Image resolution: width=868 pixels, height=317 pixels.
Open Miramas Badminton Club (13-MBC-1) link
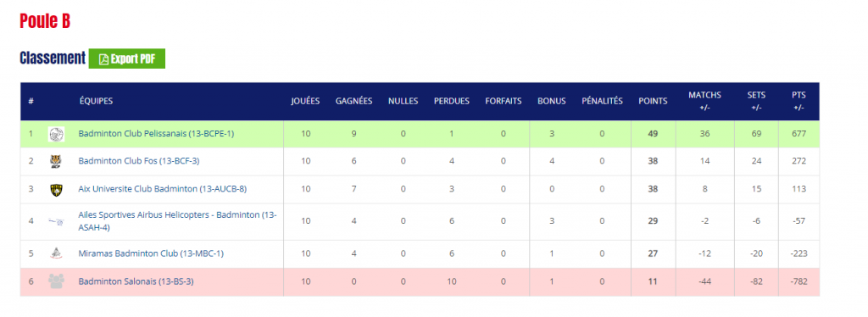(x=151, y=253)
